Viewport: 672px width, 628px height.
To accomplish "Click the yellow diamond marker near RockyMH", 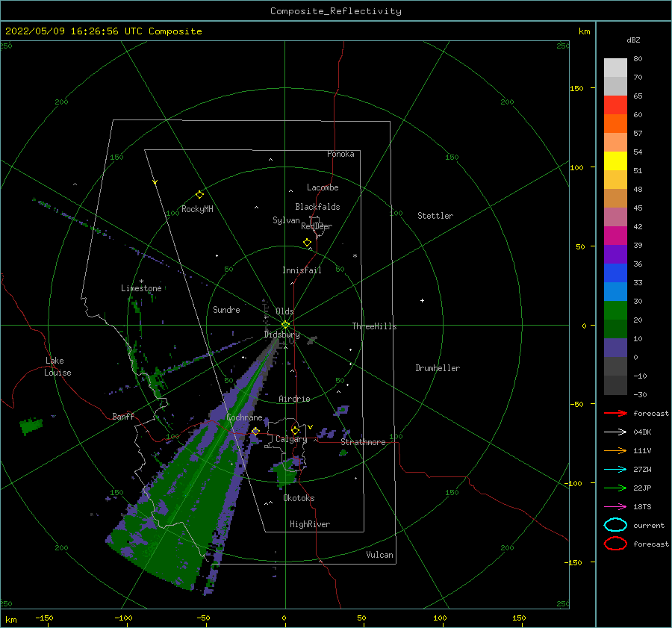I will [199, 195].
